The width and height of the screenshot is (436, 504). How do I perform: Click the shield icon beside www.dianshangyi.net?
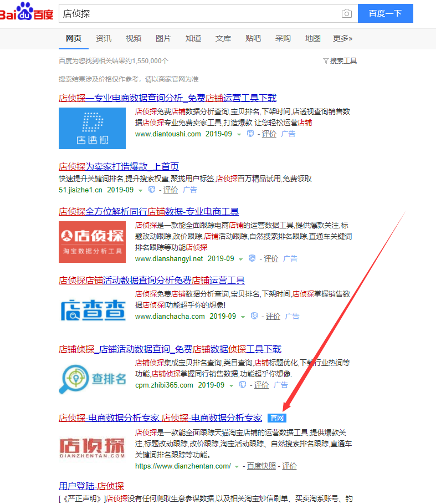pyautogui.click(x=252, y=258)
